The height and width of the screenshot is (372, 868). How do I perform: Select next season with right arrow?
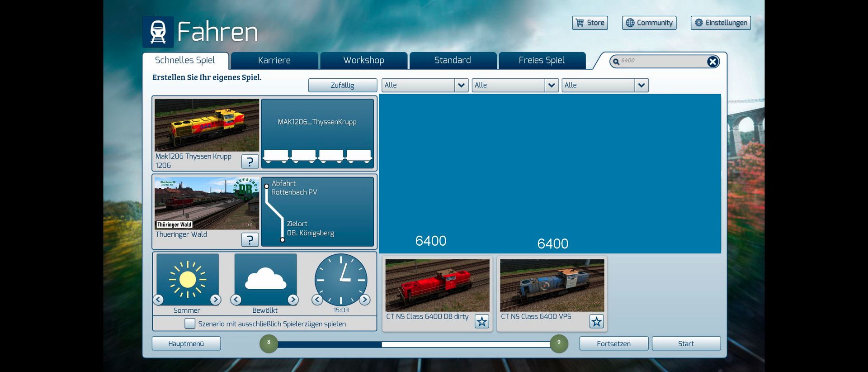coord(215,300)
